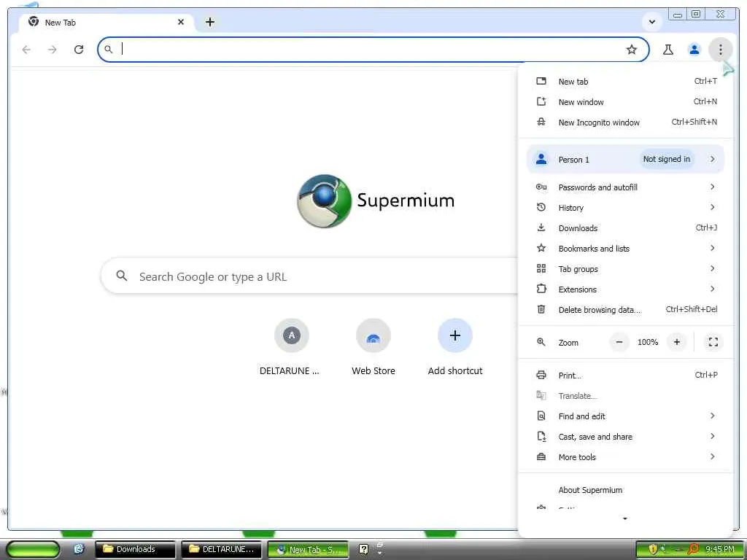Click the trash icon beside Delete browsing data
The image size is (747, 560).
(x=541, y=309)
